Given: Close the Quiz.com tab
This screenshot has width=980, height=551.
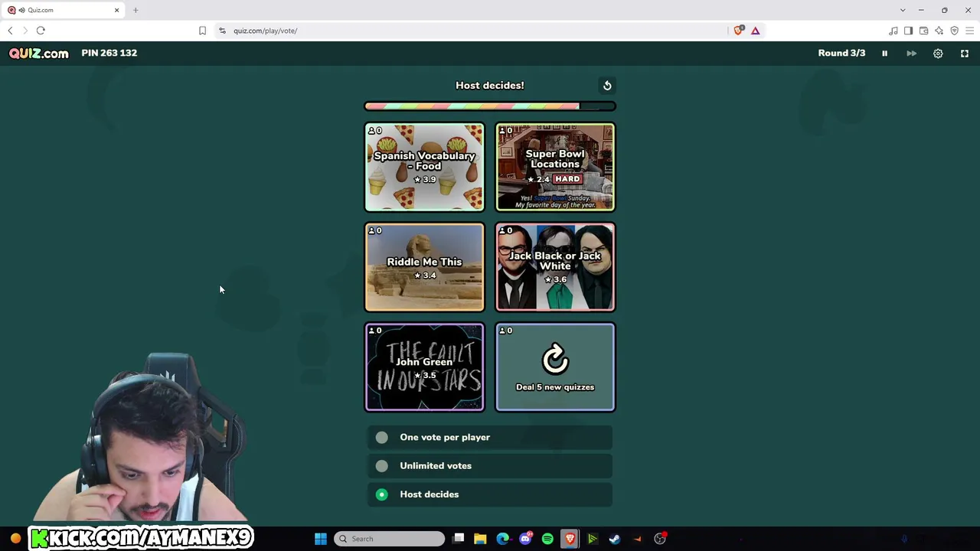Looking at the screenshot, I should click(117, 10).
